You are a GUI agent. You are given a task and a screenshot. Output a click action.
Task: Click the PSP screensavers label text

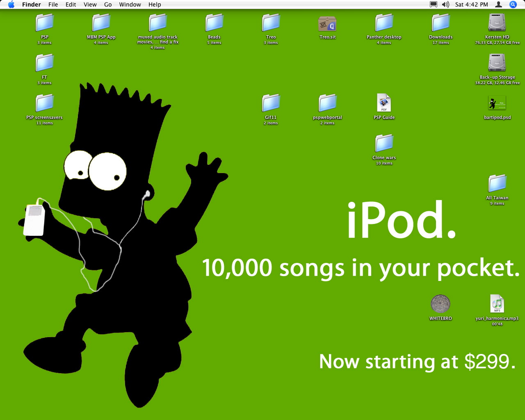pos(44,117)
